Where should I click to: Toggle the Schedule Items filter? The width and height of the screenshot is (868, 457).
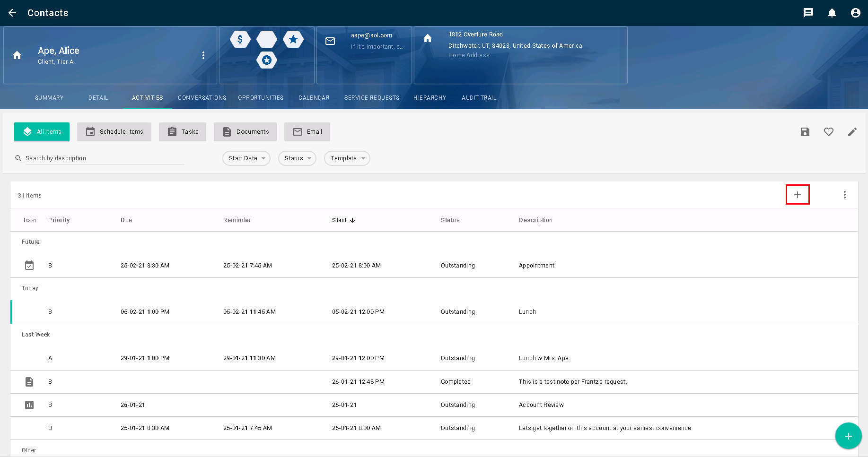[x=114, y=132]
